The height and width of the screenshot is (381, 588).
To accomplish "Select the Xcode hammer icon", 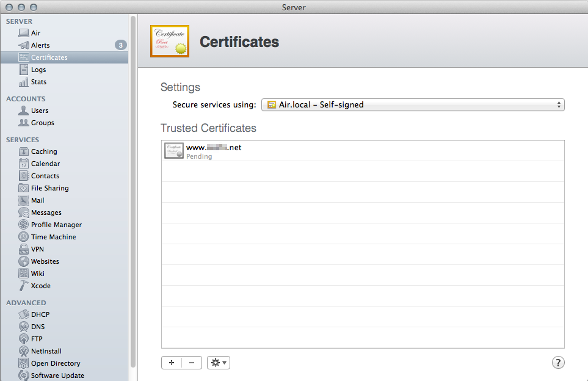I will [x=24, y=286].
